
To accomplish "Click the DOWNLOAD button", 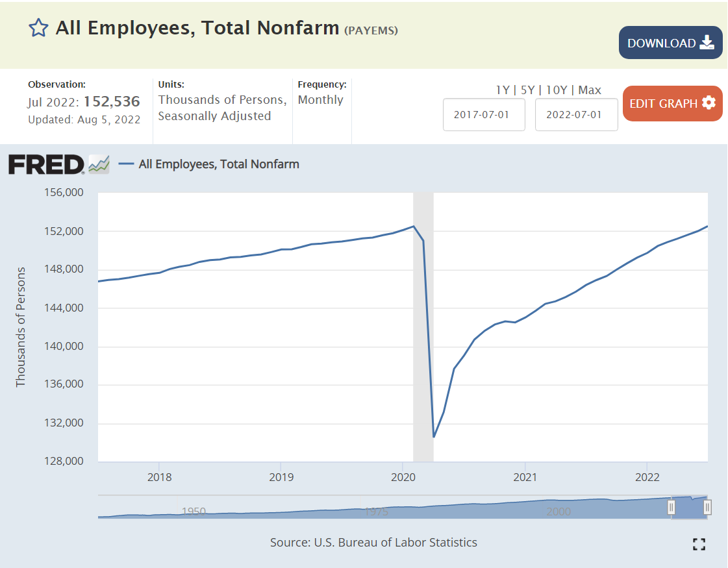I will pyautogui.click(x=670, y=43).
